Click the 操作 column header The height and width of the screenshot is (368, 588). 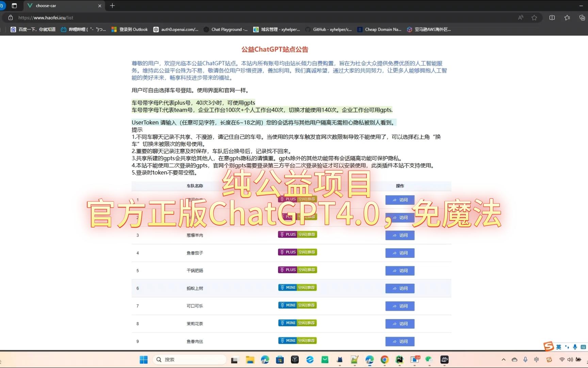tap(400, 186)
